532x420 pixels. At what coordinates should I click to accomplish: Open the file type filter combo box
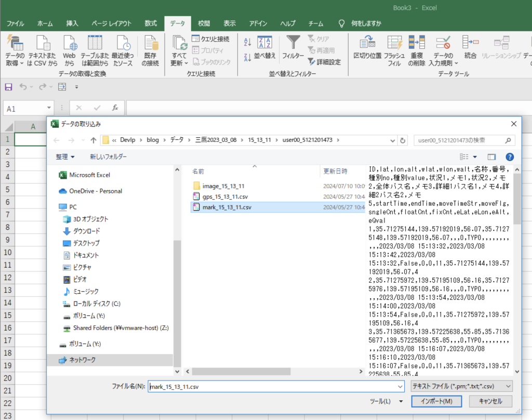pos(461,386)
